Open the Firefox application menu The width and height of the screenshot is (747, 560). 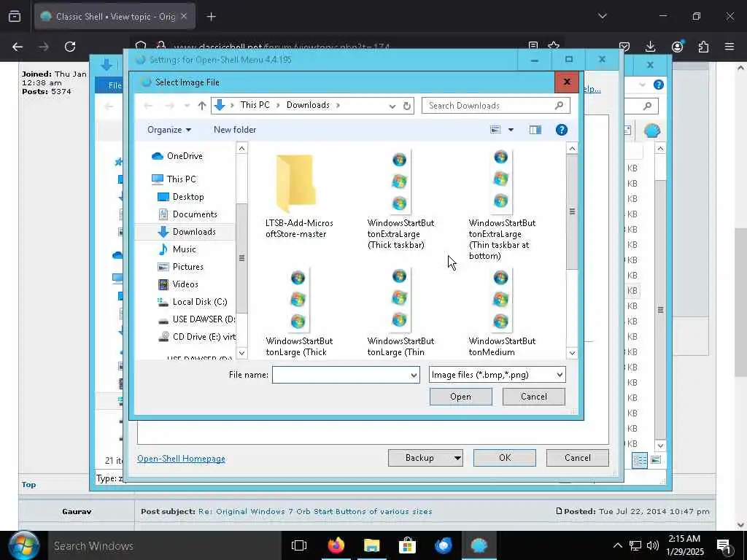tap(729, 47)
